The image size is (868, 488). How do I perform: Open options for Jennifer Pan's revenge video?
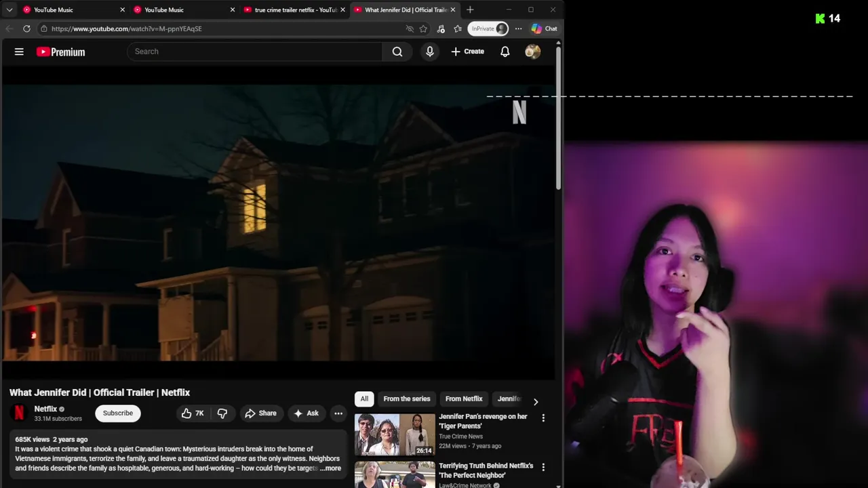coord(543,418)
